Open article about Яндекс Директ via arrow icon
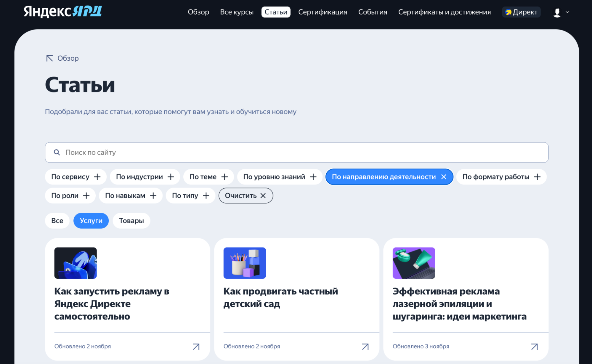Viewport: 592px width, 364px height. coord(196,346)
